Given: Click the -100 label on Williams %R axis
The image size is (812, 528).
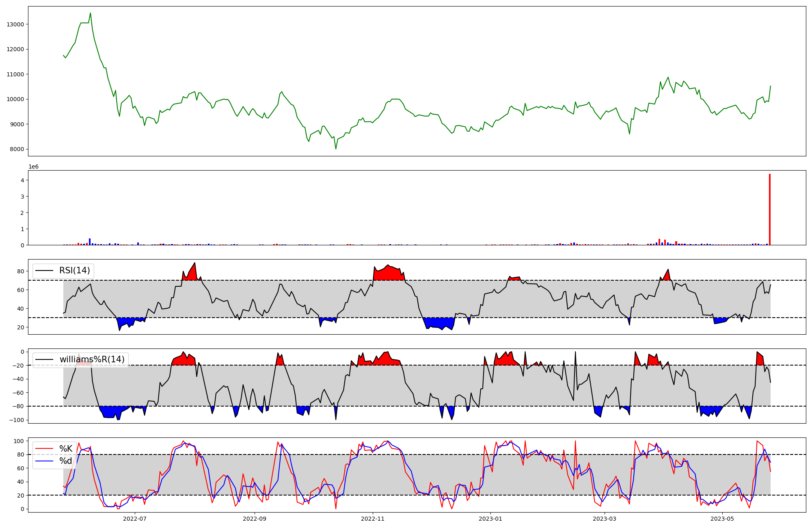Looking at the screenshot, I should [16, 420].
